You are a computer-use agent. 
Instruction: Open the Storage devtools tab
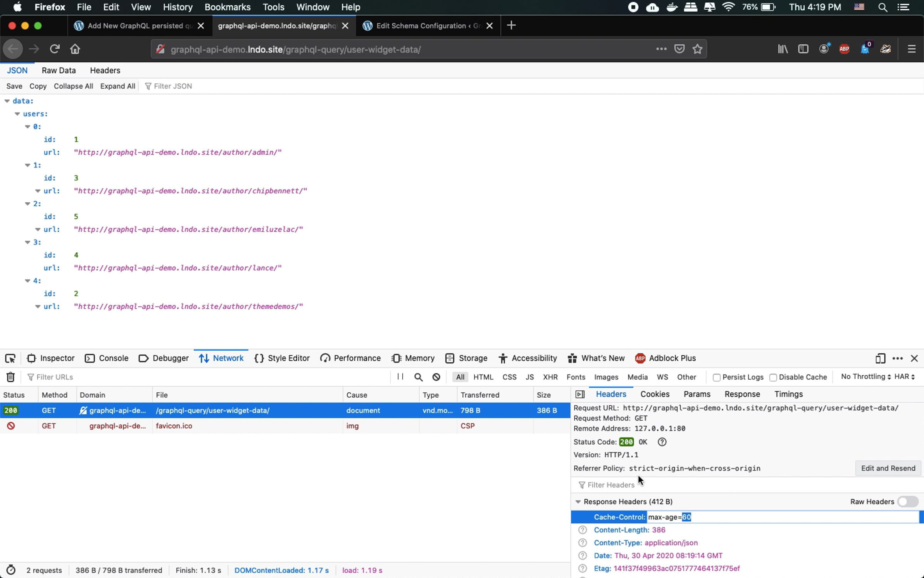click(466, 358)
